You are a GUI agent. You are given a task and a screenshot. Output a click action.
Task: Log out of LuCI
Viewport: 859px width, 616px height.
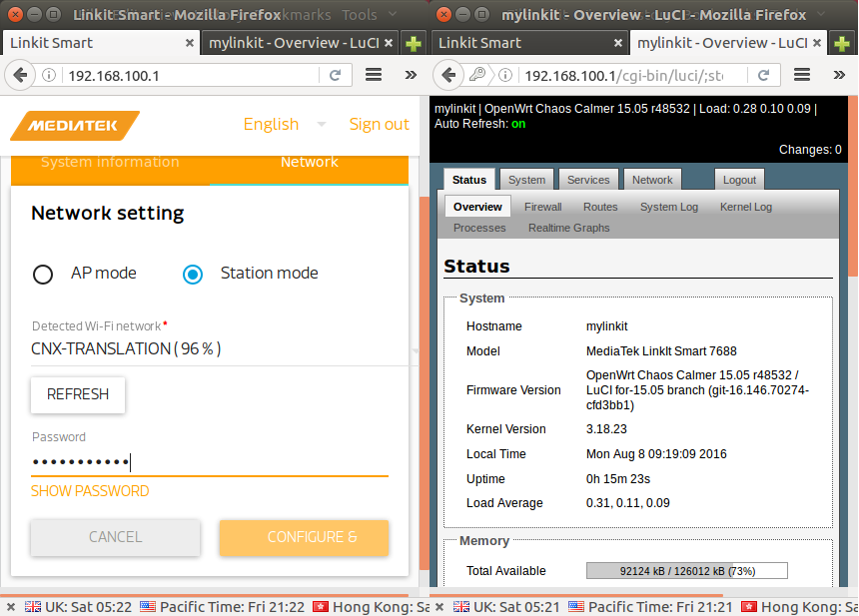pyautogui.click(x=739, y=180)
